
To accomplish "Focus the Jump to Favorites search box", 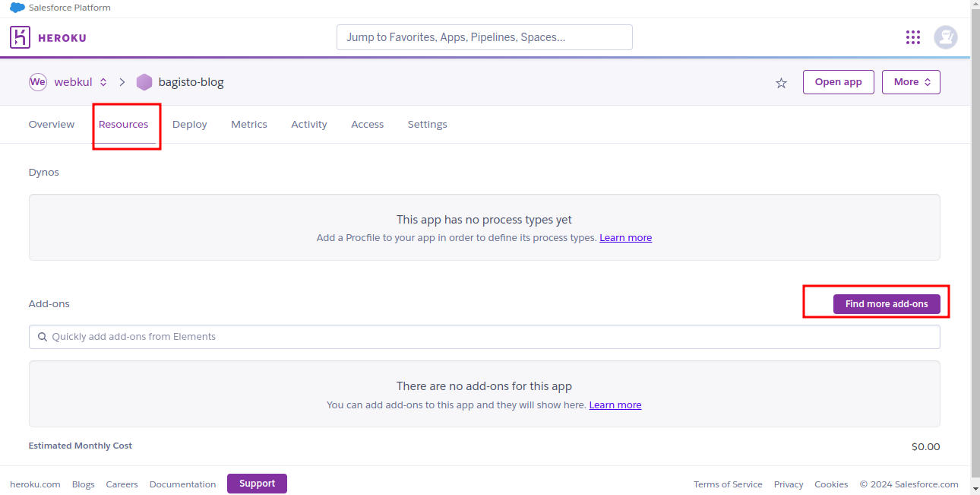I will click(x=485, y=37).
